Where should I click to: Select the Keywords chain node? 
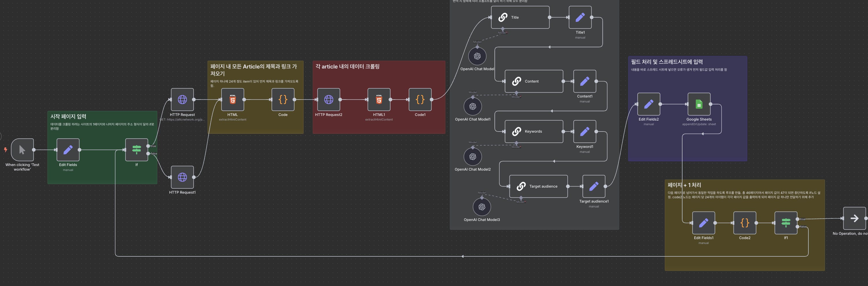[x=534, y=131]
